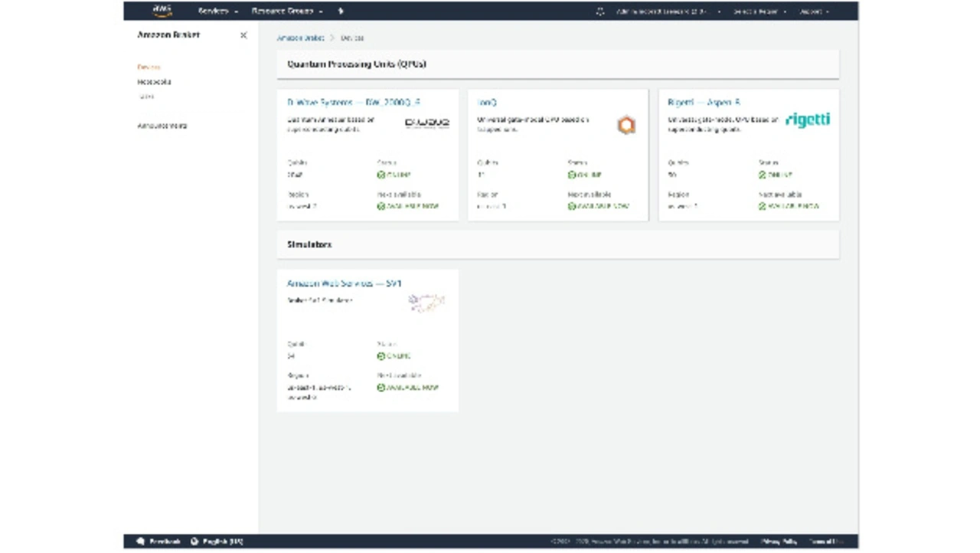Image resolution: width=980 pixels, height=553 pixels.
Task: Open Announcements in the sidebar
Action: [162, 126]
